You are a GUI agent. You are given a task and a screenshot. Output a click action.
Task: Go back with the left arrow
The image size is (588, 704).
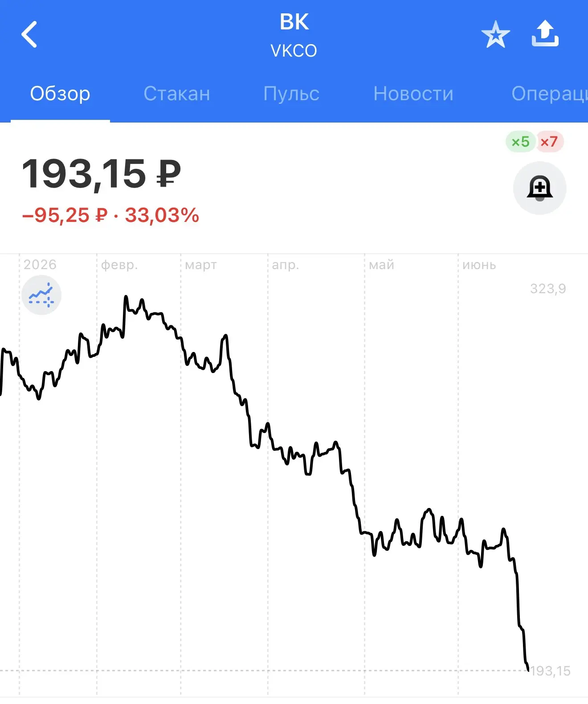[x=29, y=34]
